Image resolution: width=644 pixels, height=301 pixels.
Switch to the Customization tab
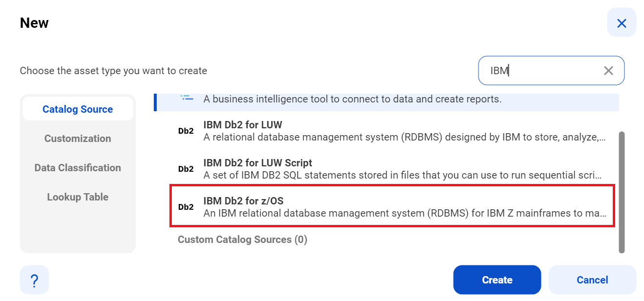coord(78,139)
